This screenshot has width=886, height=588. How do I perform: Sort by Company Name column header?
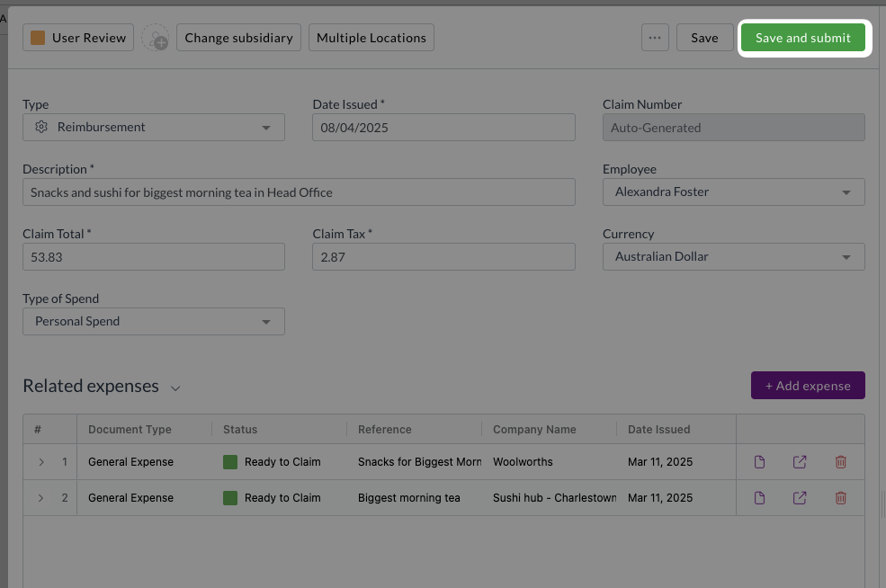point(534,429)
